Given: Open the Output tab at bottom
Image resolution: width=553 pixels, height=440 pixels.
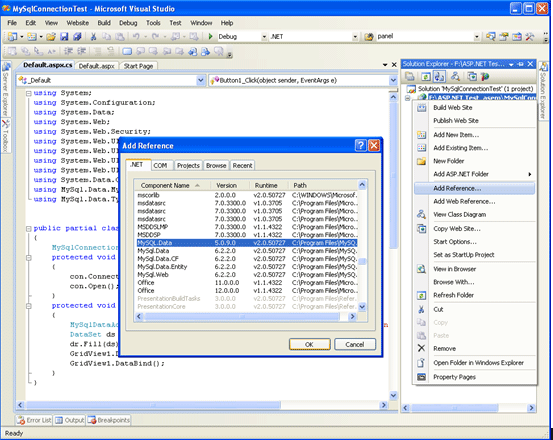Looking at the screenshot, I should (70, 420).
